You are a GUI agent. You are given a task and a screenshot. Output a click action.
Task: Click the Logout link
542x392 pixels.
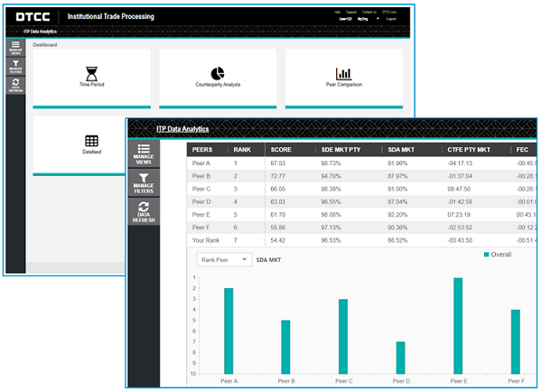tap(390, 19)
